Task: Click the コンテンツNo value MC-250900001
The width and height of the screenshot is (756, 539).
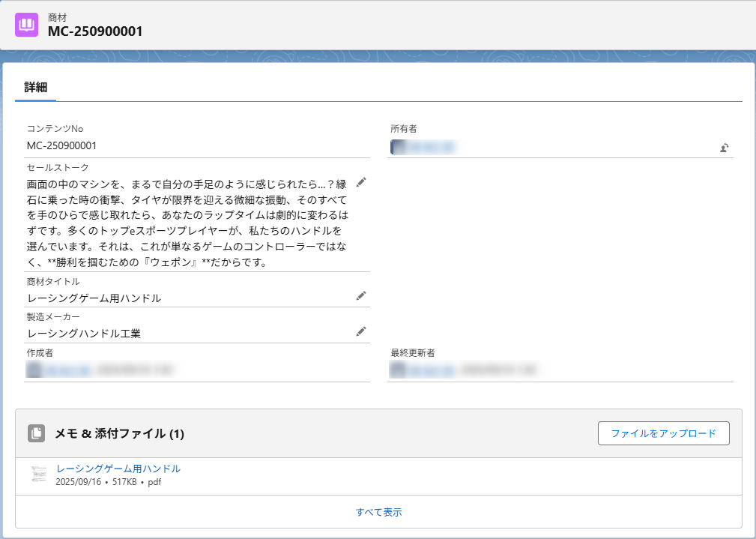Action: pyautogui.click(x=61, y=145)
